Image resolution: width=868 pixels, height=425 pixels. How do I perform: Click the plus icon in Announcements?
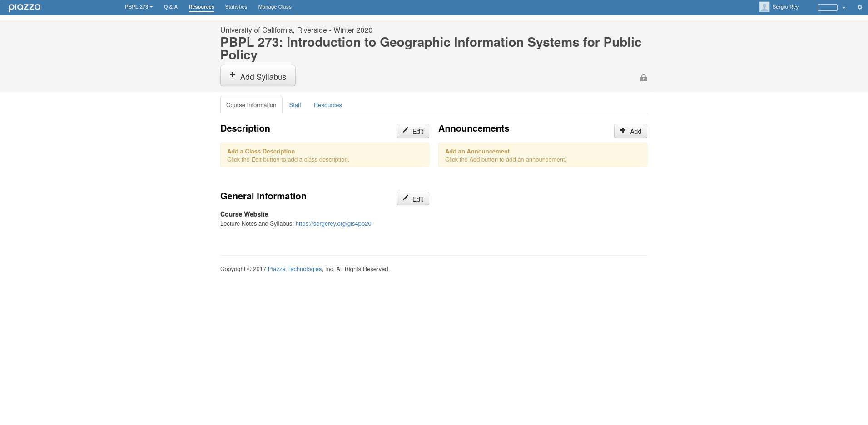tap(623, 130)
